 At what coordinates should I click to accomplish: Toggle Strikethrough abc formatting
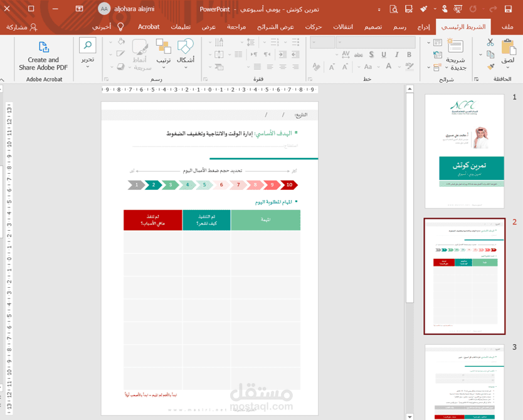click(359, 55)
